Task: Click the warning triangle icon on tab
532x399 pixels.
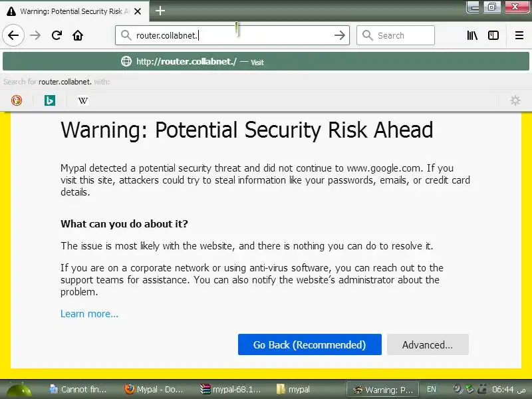Action: click(11, 11)
